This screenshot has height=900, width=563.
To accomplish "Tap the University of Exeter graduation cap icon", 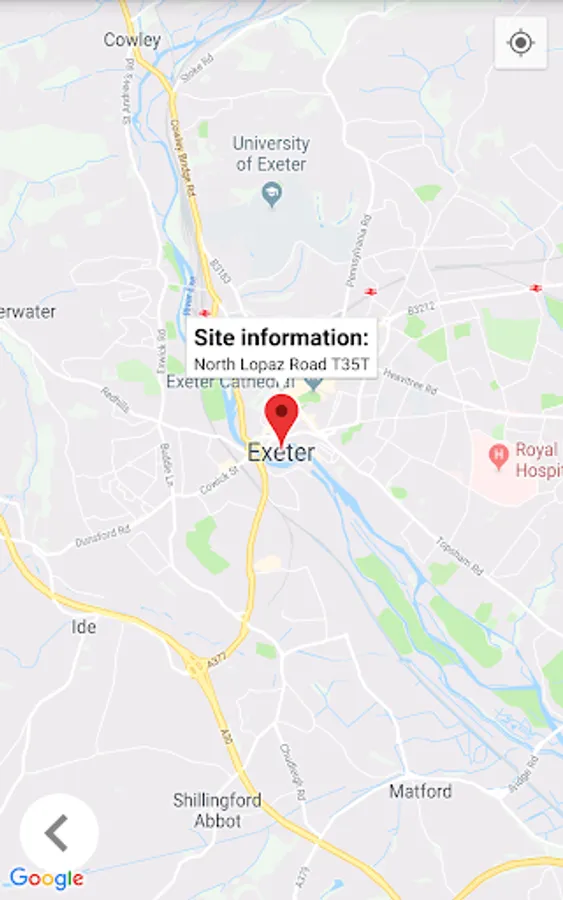I will [271, 194].
